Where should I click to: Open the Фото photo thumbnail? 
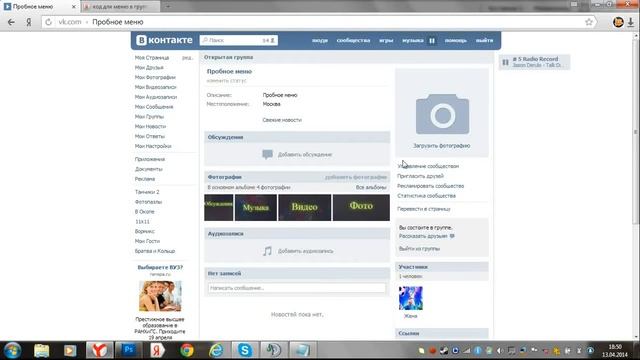tap(361, 207)
